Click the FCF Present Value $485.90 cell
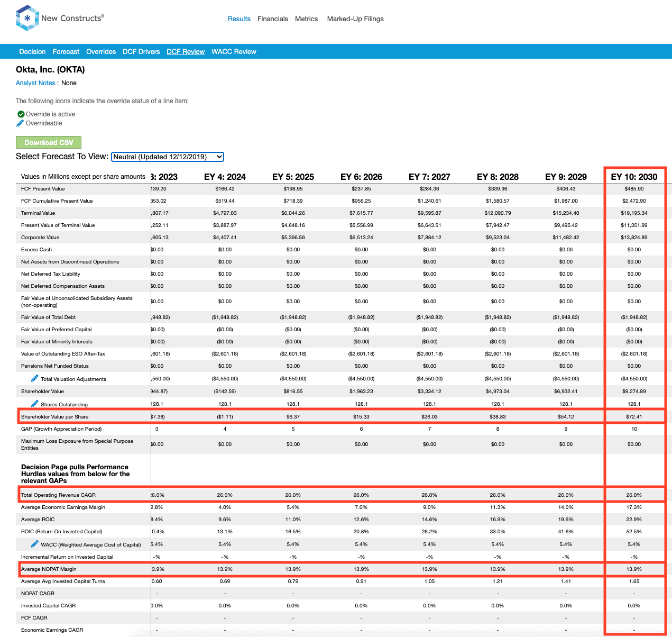Viewport: 672px width, 637px height. 634,189
